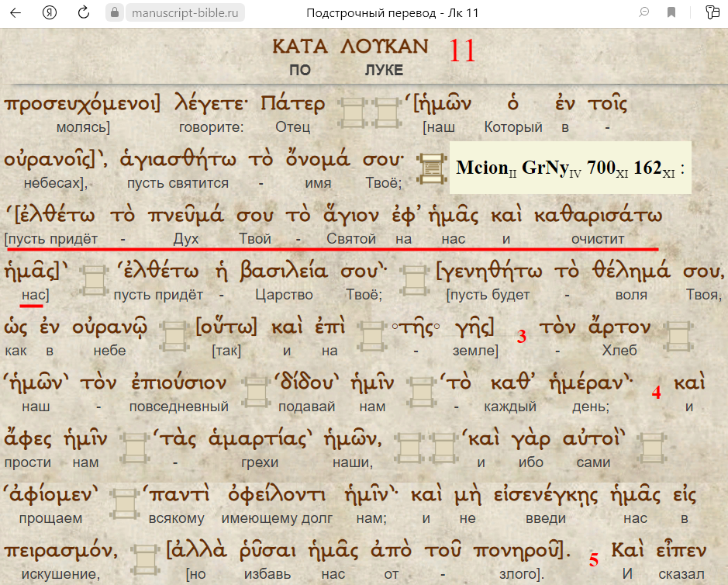
Task: Click the red verse number 3
Action: 522,337
